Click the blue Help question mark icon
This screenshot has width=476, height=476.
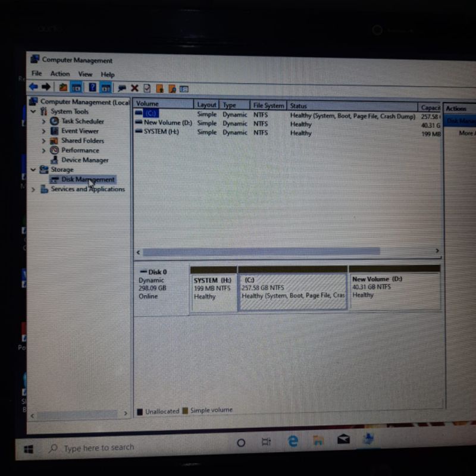point(92,88)
